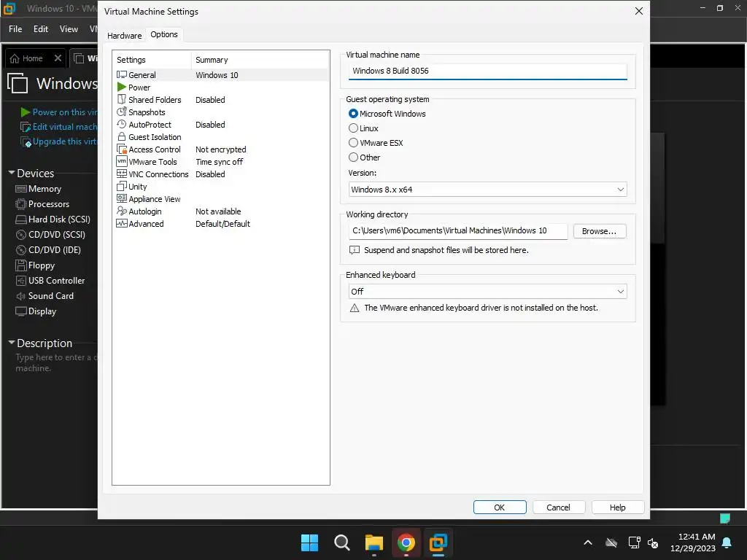This screenshot has height=560, width=747.
Task: Select the Unity icon in settings list
Action: pos(122,186)
